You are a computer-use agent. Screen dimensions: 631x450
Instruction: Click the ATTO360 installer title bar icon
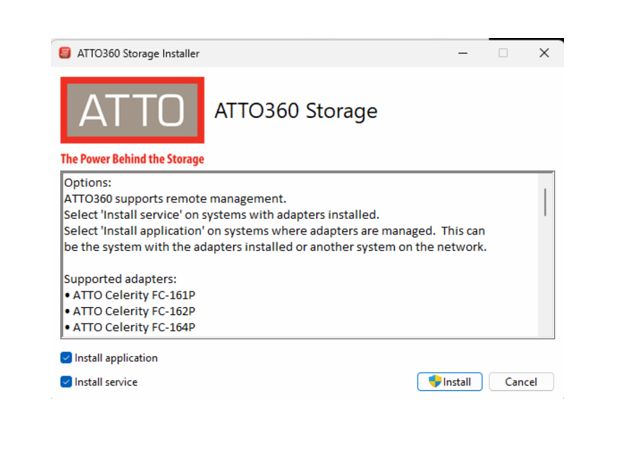[x=65, y=53]
